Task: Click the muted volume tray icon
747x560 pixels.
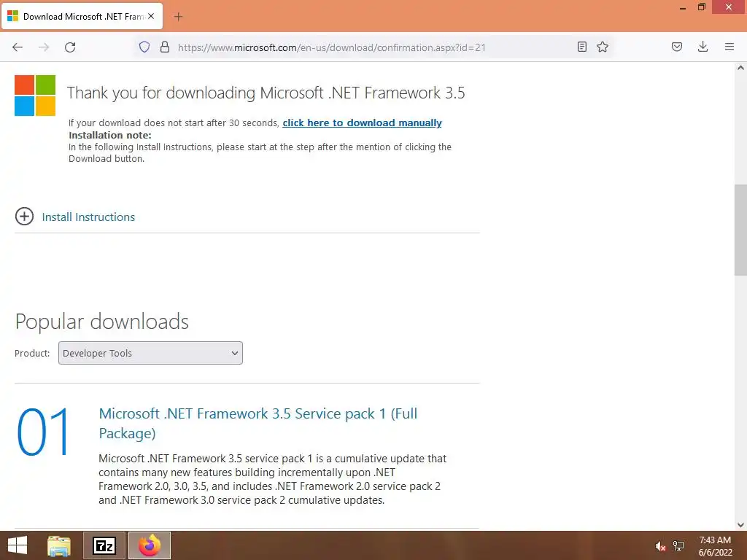Action: (x=660, y=546)
